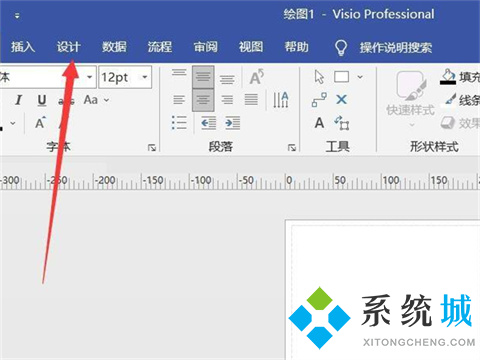Switch to the 数据 tab
Image resolution: width=480 pixels, height=360 pixels.
pos(114,47)
